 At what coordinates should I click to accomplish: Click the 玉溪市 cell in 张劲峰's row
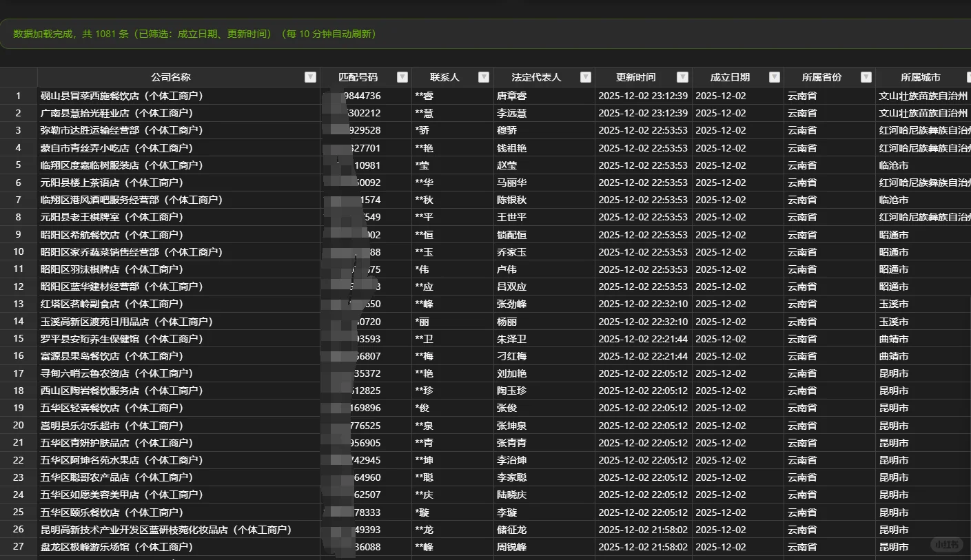tap(894, 304)
